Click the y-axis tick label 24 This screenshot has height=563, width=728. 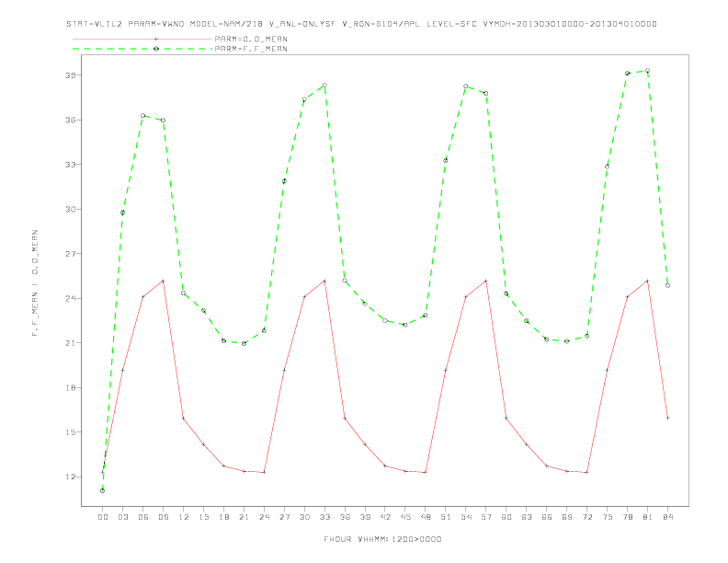click(70, 298)
